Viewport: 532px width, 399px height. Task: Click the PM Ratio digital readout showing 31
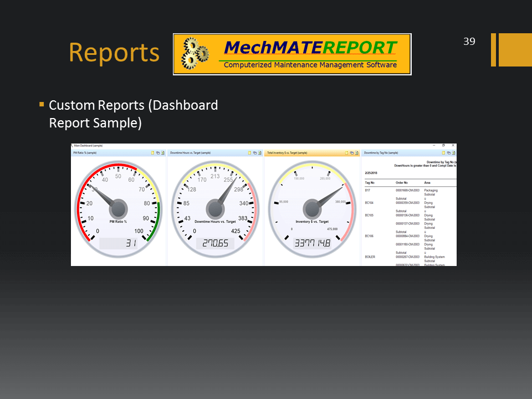(x=118, y=243)
